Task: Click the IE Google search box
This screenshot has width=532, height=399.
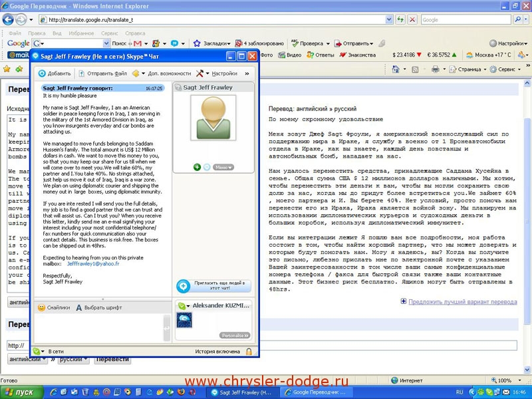Action: pyautogui.click(x=465, y=20)
